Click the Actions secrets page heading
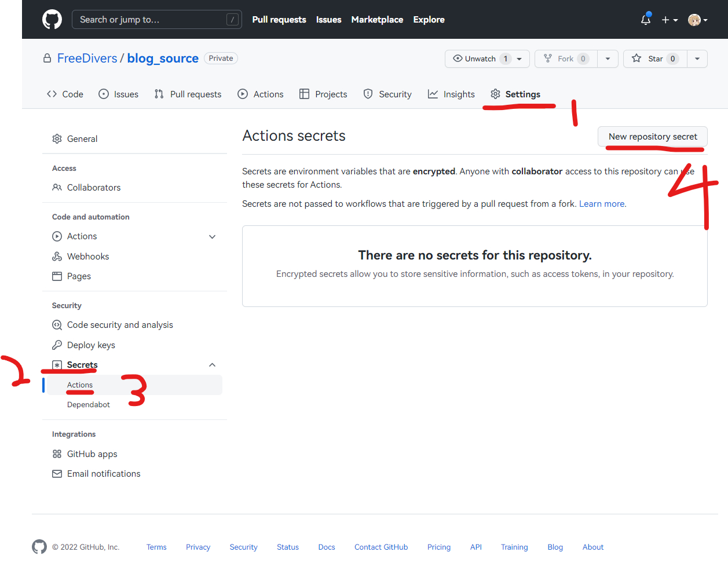This screenshot has height=585, width=728. point(294,136)
